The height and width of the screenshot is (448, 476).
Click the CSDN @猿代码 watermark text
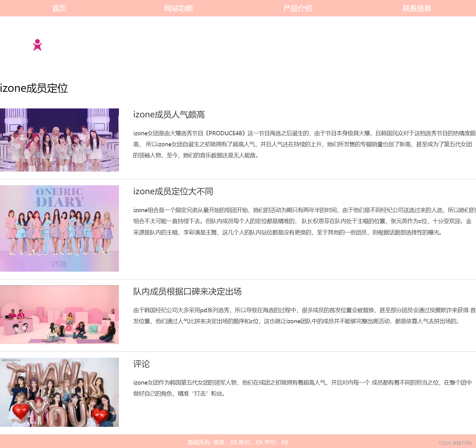pos(455,443)
